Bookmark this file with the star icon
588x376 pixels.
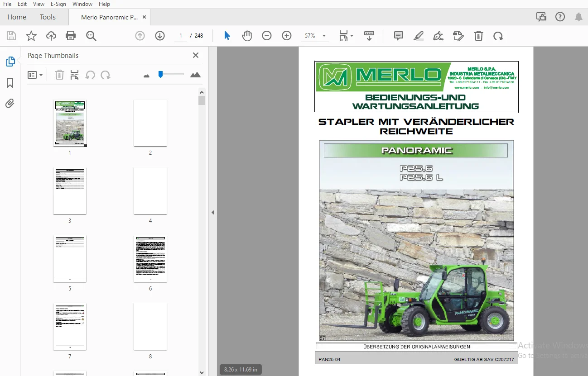31,36
